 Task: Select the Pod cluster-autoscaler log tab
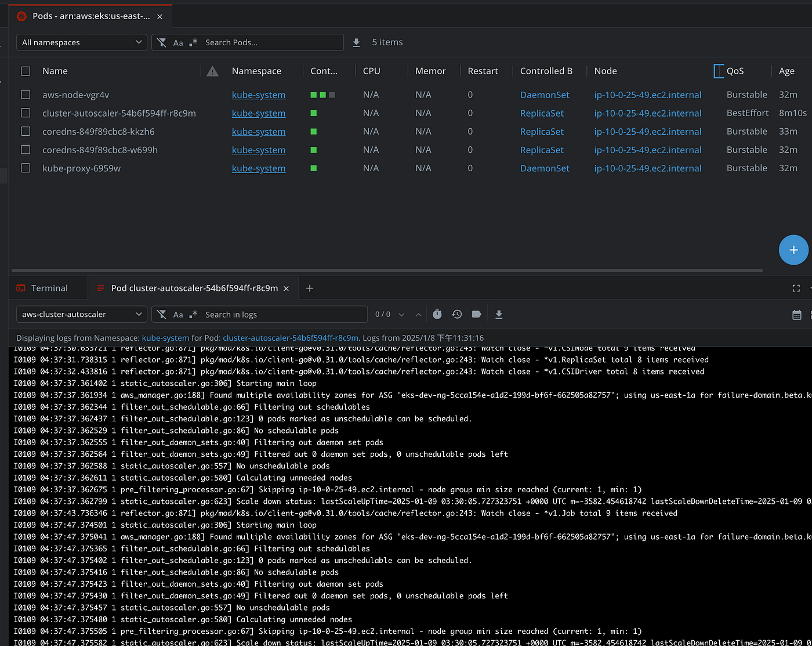(x=194, y=288)
